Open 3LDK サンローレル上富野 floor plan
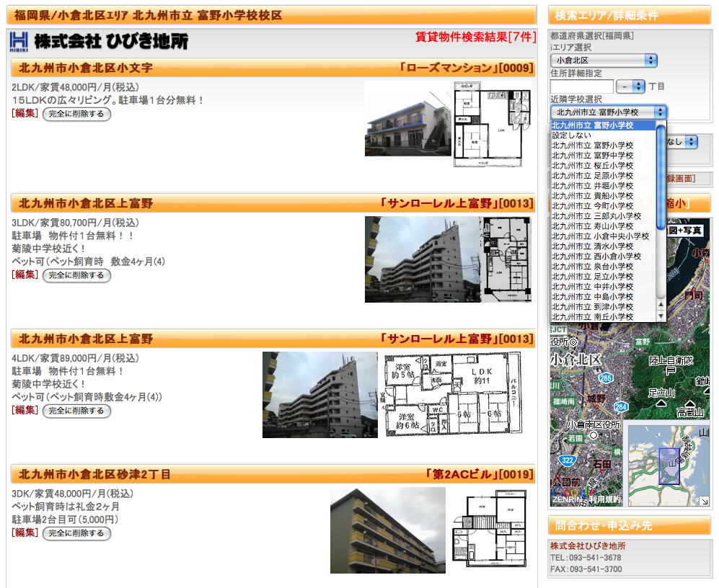This screenshot has width=719, height=588. pyautogui.click(x=506, y=259)
